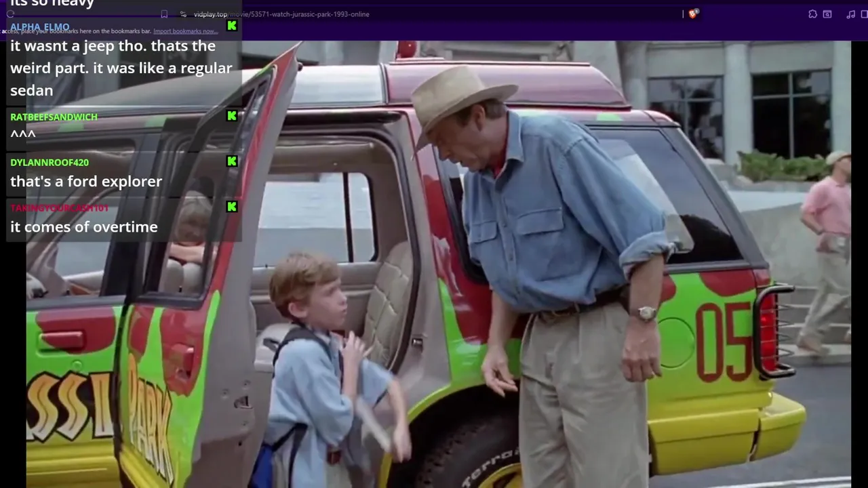
Task: Click Kick badge next to RATBEEFSANDWICH message
Action: 232,116
